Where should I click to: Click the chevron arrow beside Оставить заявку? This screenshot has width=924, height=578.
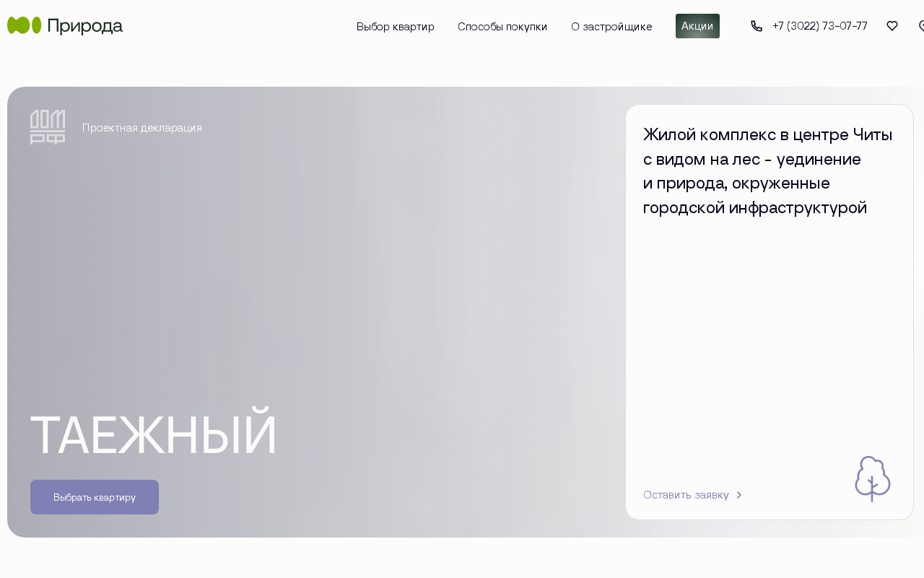[x=739, y=495]
